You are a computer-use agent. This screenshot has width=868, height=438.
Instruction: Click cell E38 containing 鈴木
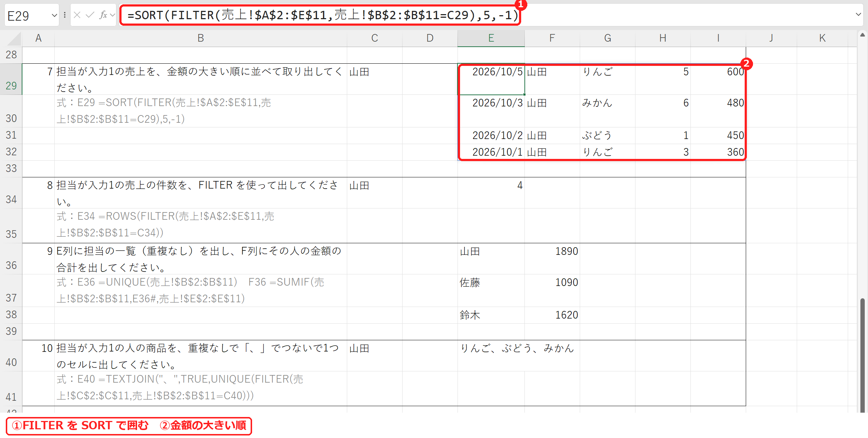pyautogui.click(x=491, y=315)
